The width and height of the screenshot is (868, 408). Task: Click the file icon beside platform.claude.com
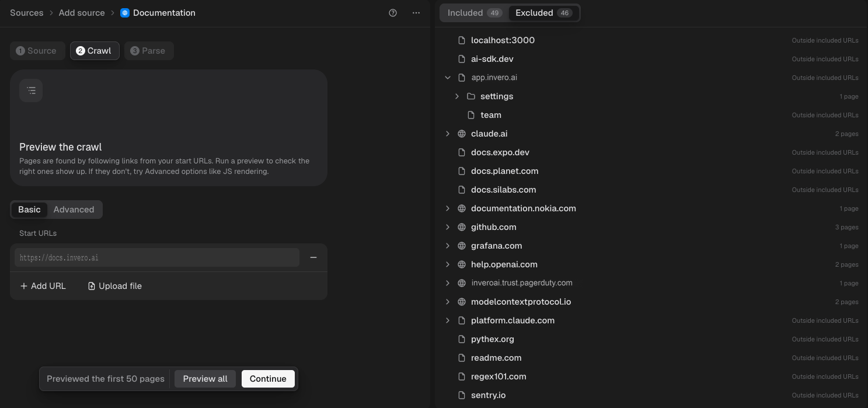pyautogui.click(x=461, y=320)
